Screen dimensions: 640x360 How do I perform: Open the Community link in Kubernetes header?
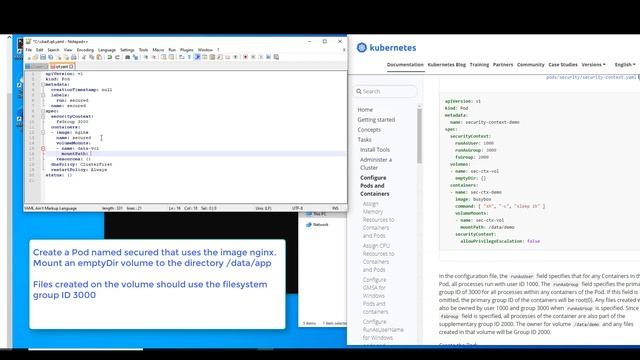coord(531,64)
